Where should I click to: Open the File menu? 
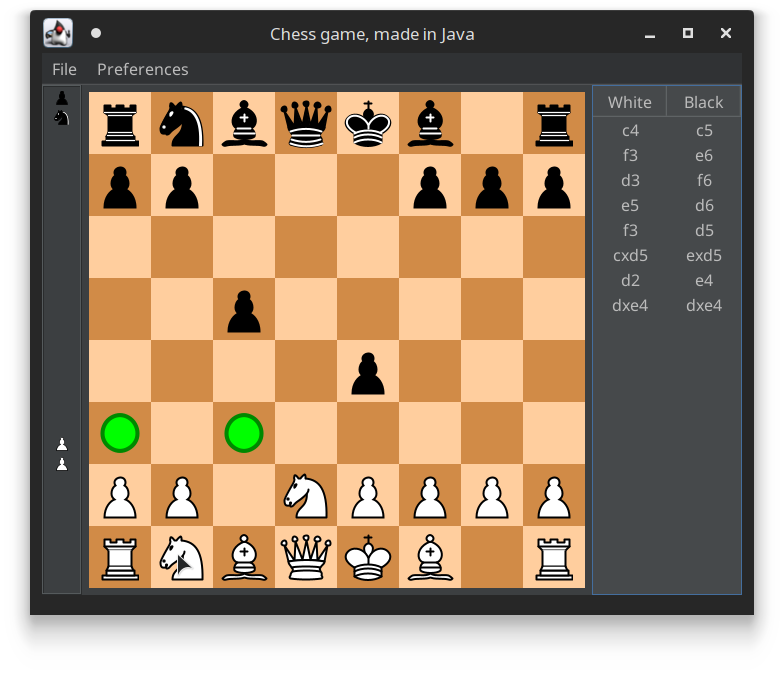tap(64, 69)
